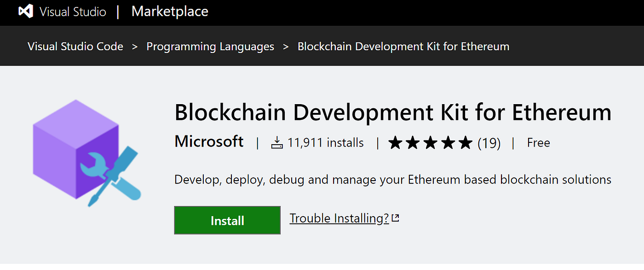644x270 pixels.
Task: Select Blockchain Development Kit for Ethereum breadcrumb
Action: 403,47
